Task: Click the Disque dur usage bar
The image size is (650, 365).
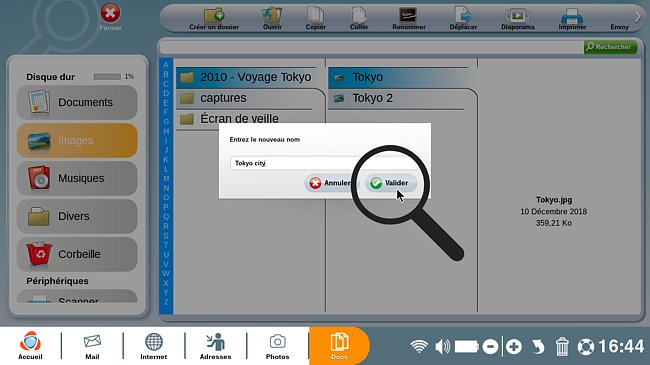Action: point(107,77)
